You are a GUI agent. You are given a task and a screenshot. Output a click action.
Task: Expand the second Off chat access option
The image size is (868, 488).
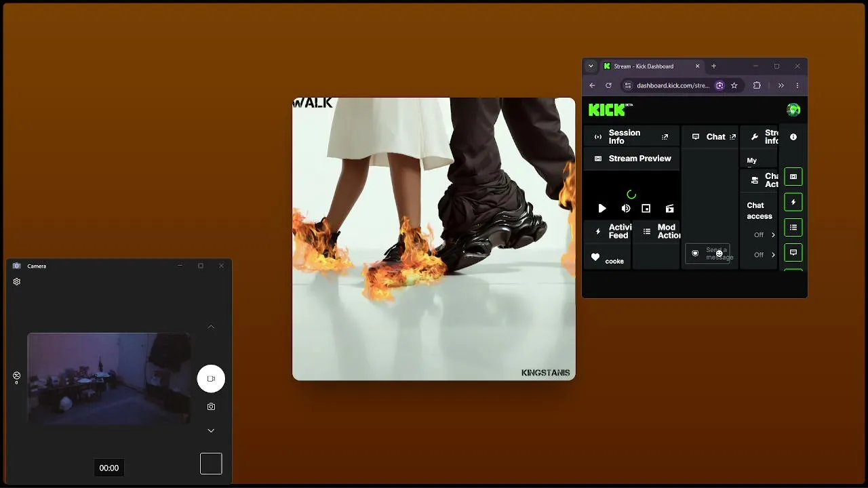[x=764, y=255]
